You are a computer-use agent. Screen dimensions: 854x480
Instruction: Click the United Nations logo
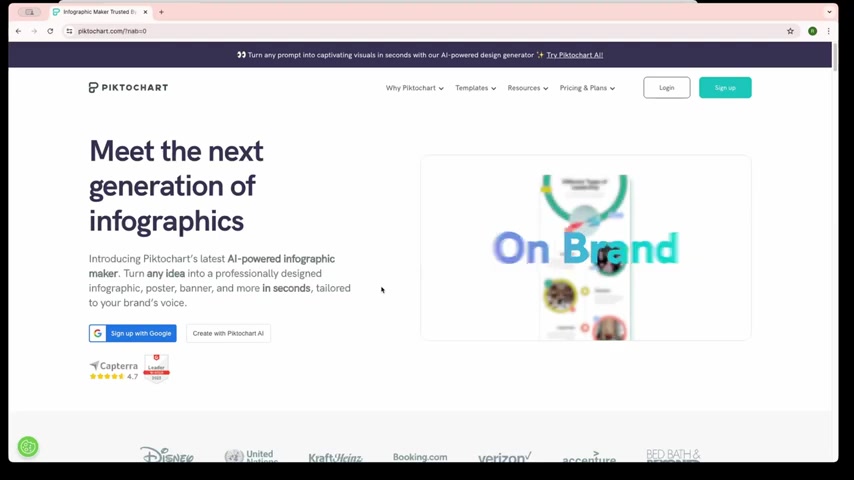[251, 455]
